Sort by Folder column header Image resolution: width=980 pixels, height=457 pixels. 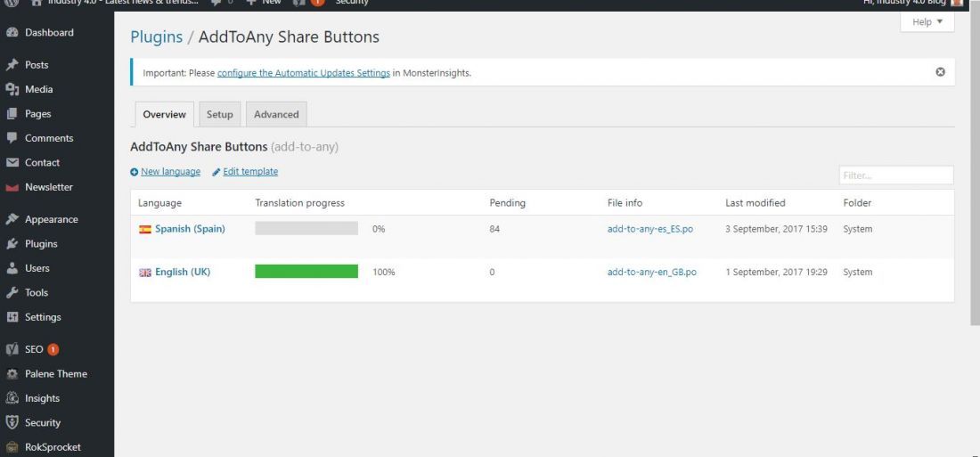pyautogui.click(x=857, y=202)
